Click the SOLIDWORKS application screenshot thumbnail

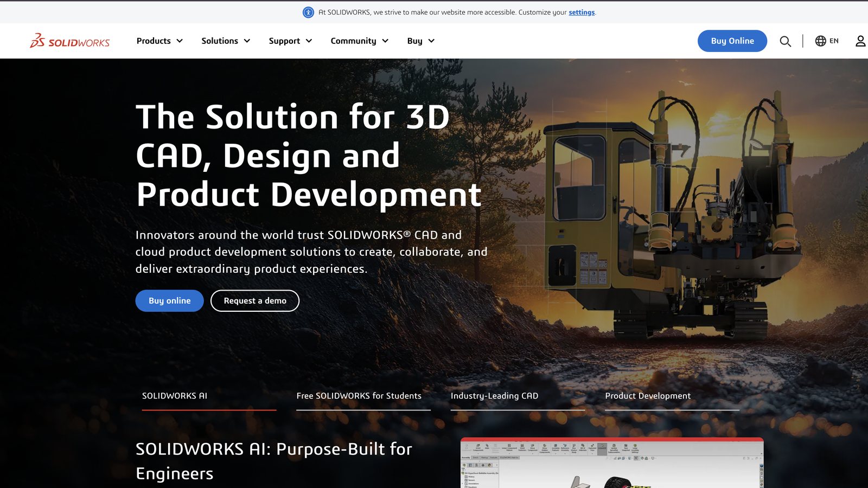(612, 463)
